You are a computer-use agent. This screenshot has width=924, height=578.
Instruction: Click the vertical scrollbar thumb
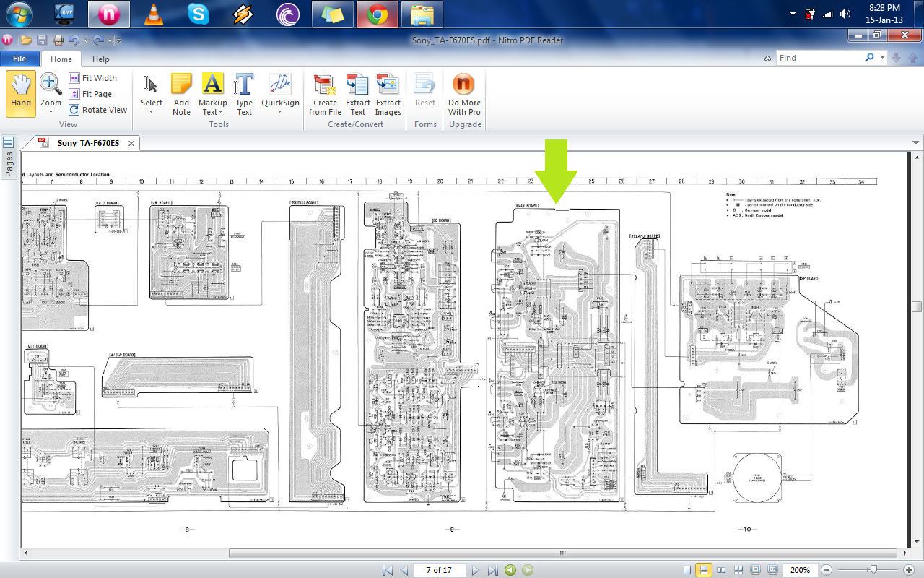pyautogui.click(x=917, y=306)
